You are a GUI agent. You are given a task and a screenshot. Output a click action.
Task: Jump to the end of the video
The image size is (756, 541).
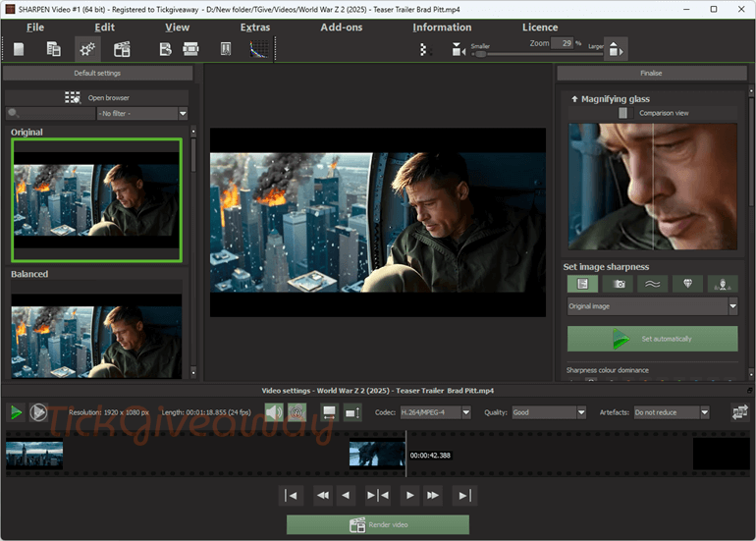coord(464,496)
